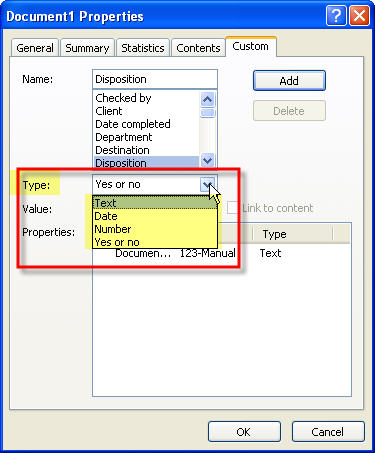This screenshot has width=375, height=453.
Task: Click the '123-Manual' value cell
Action: pyautogui.click(x=208, y=253)
